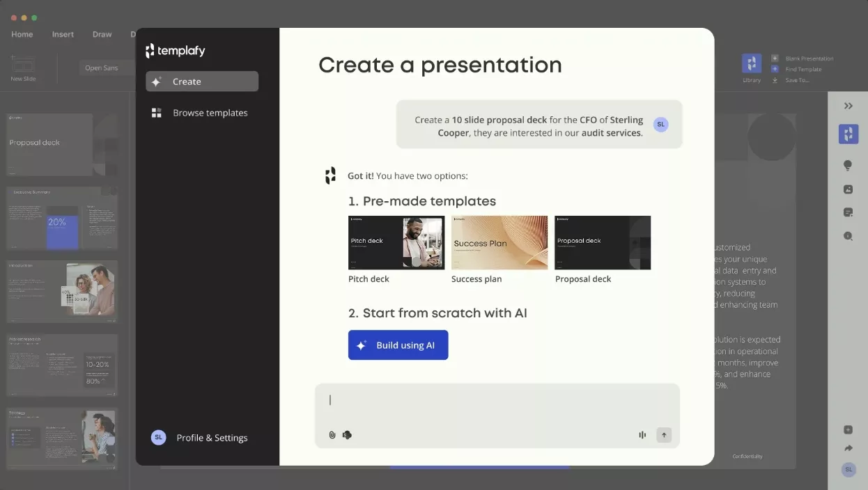Image resolution: width=868 pixels, height=490 pixels.
Task: Open Browse templates in the Templafy sidebar
Action: coord(210,112)
